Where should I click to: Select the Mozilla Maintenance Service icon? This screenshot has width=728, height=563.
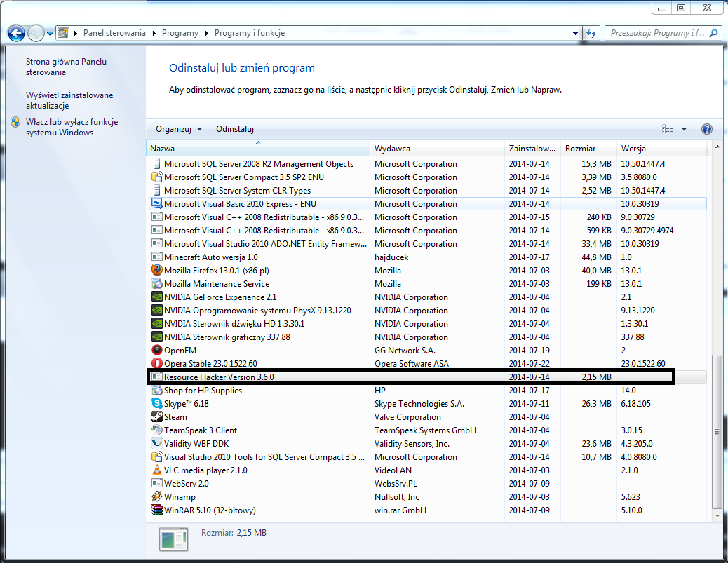pyautogui.click(x=157, y=283)
